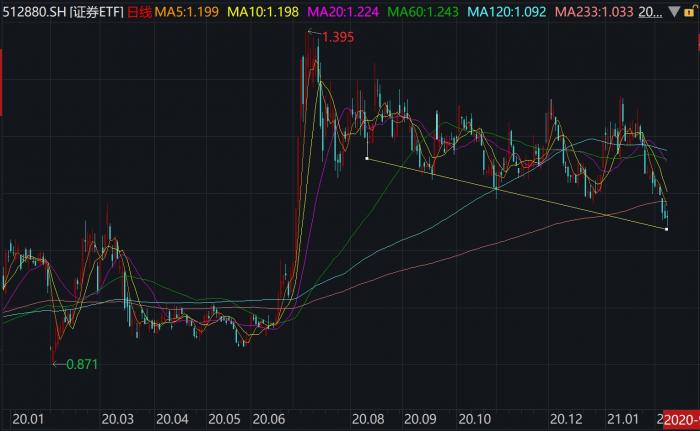Select the MA120:1.092 indicator label
This screenshot has width=700, height=431.
pos(507,12)
